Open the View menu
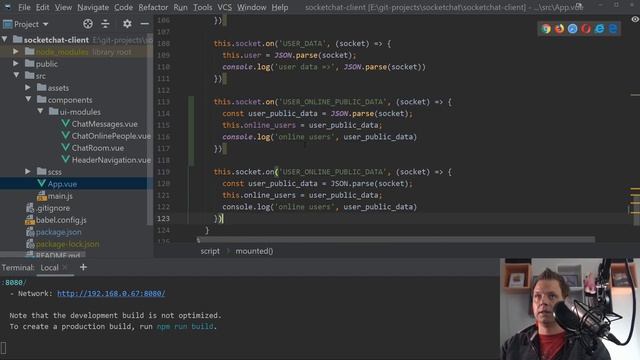 pos(63,7)
